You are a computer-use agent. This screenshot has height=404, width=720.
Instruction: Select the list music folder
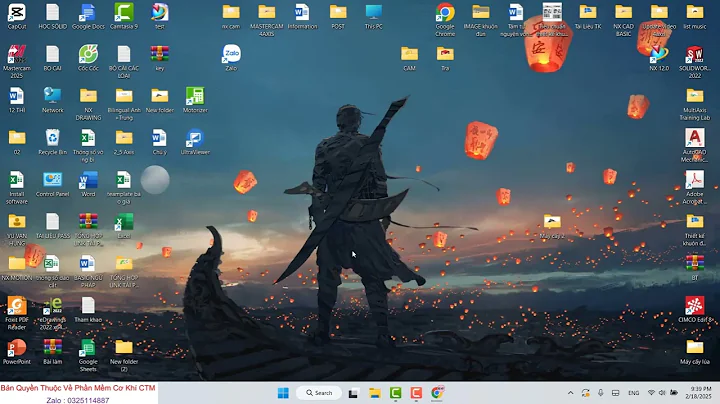point(695,17)
